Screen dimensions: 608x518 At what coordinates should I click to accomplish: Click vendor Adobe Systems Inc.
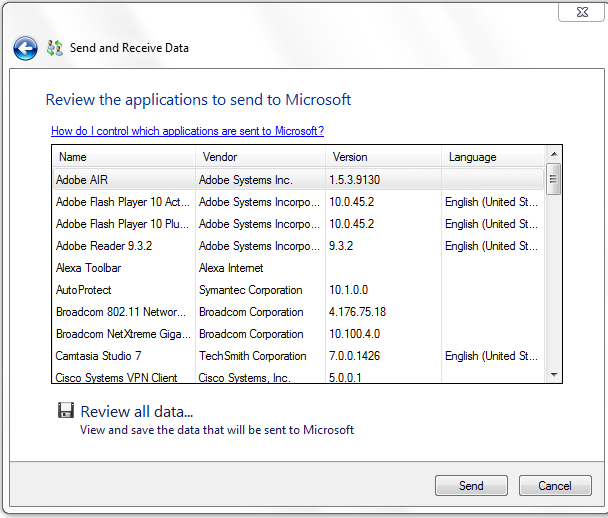coord(245,180)
